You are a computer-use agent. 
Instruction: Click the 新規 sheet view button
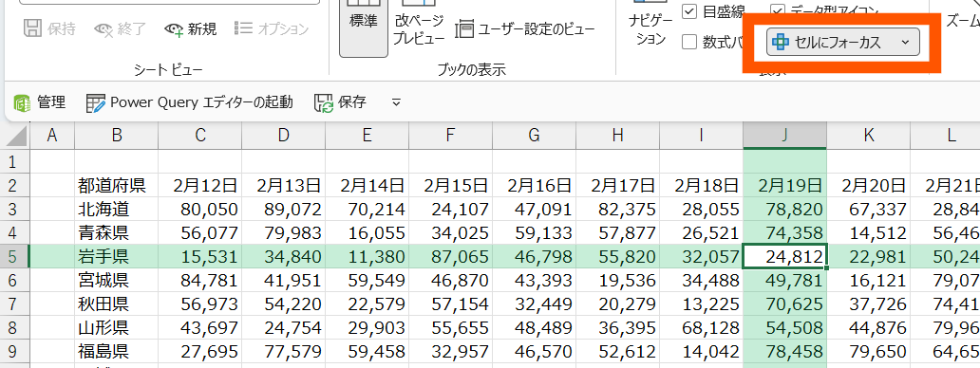click(x=191, y=28)
